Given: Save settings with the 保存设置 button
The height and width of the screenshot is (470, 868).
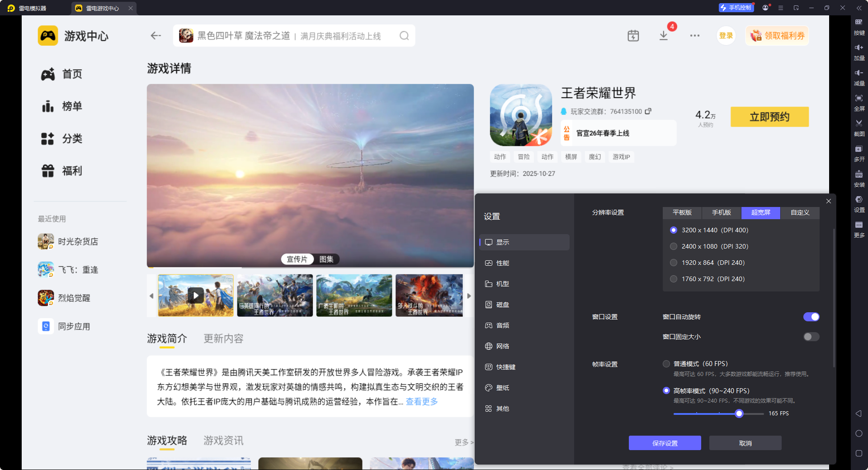Looking at the screenshot, I should [x=665, y=443].
